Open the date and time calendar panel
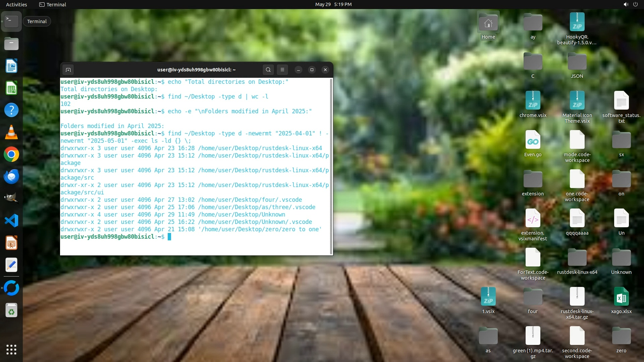This screenshot has height=362, width=644. 333,4
